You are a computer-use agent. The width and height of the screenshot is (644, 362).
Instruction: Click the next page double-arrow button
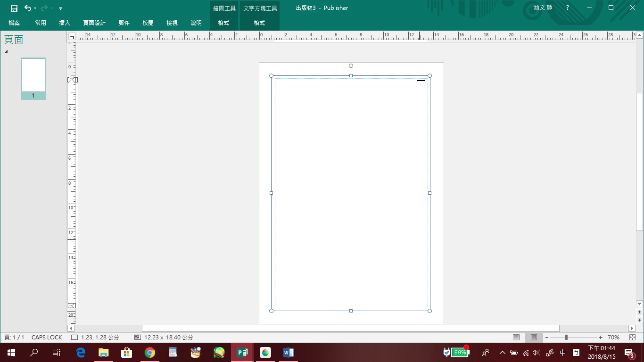[x=639, y=320]
